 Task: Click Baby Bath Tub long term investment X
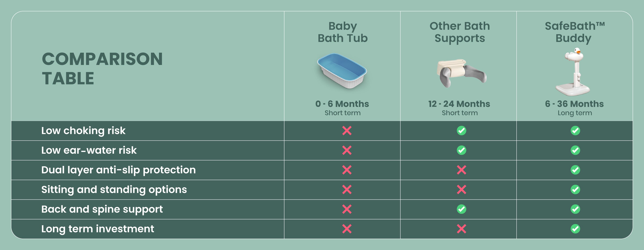(347, 229)
